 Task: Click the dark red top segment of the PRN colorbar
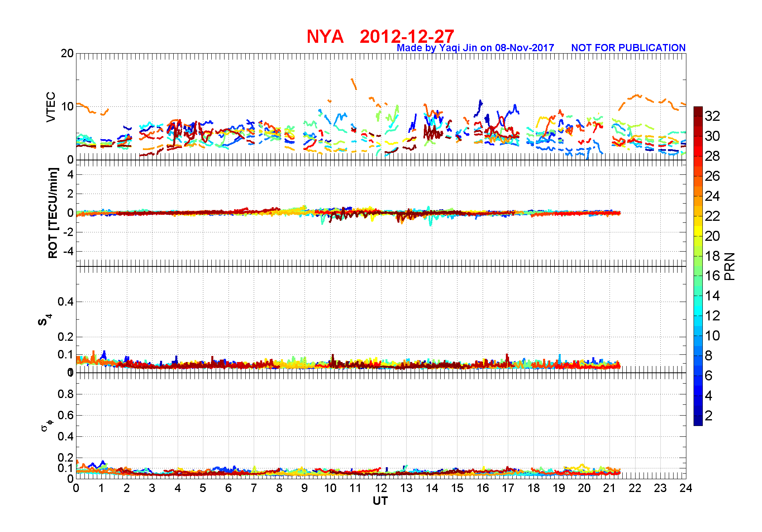698,111
